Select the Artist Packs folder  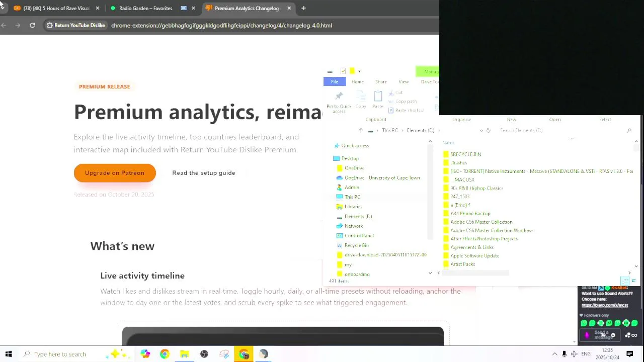click(x=459, y=264)
